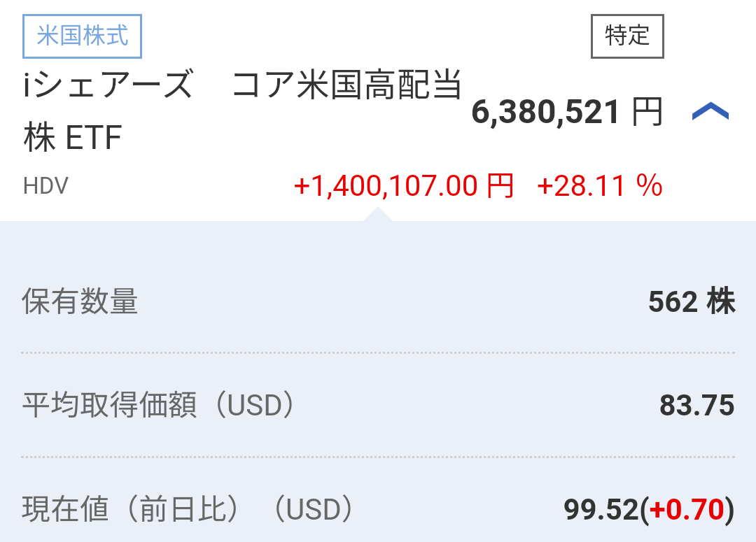
Task: Tap the 6,380,521 market value amount
Action: point(546,113)
